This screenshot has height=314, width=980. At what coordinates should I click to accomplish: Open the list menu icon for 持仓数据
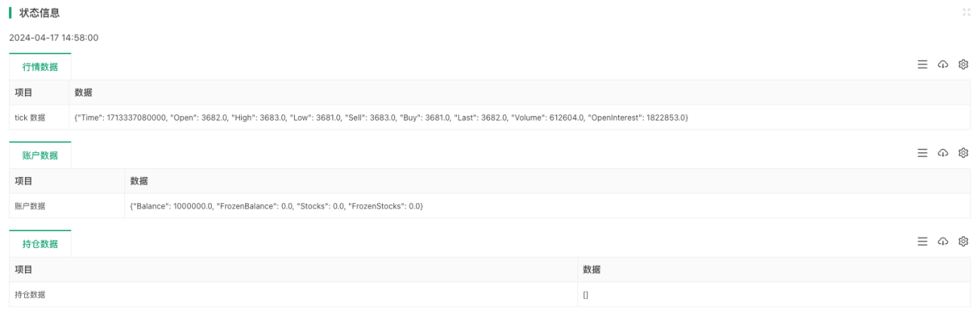(x=922, y=242)
